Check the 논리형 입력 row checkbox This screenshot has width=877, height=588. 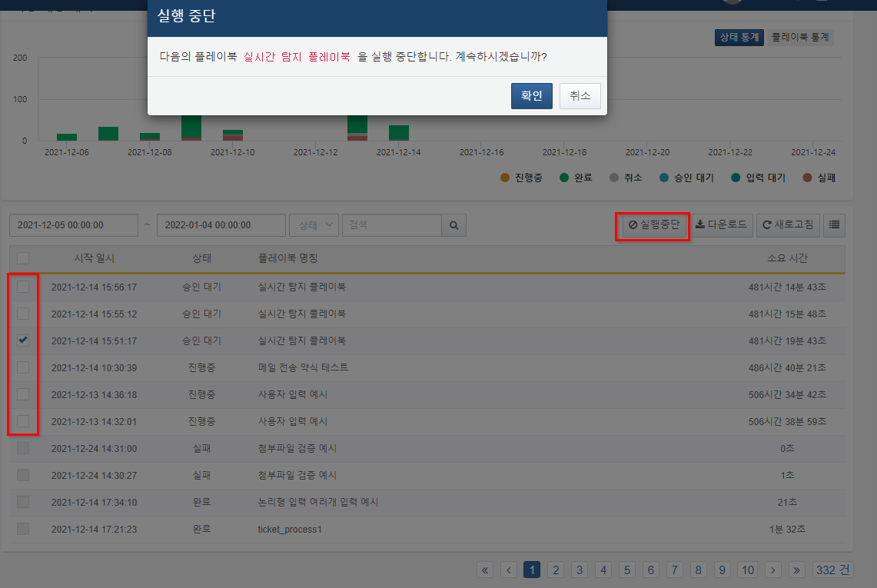point(23,502)
